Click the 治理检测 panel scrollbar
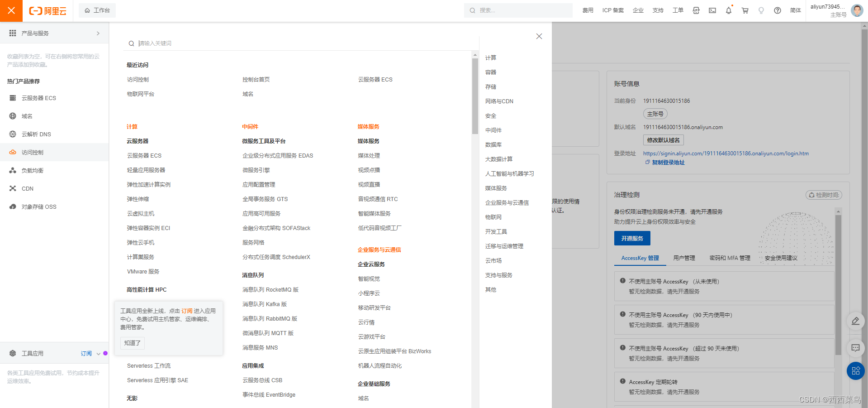The width and height of the screenshot is (868, 408). pyautogui.click(x=838, y=285)
